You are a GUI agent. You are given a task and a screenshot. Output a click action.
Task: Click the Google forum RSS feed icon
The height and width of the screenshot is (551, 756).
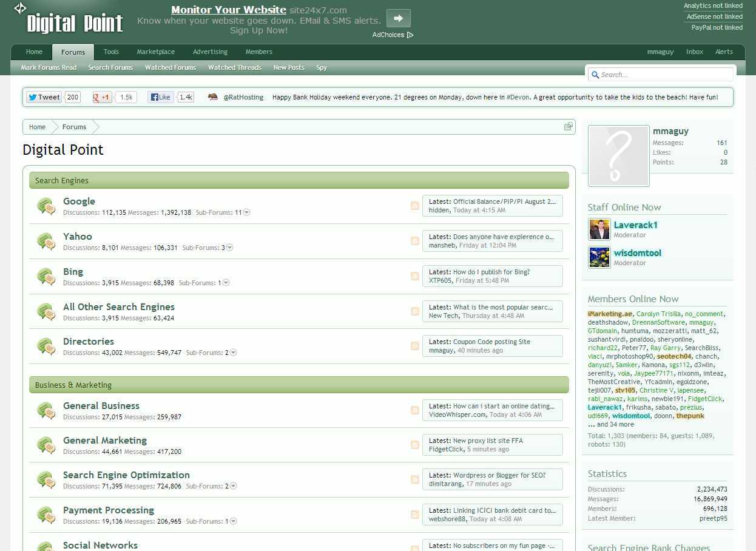tap(415, 206)
